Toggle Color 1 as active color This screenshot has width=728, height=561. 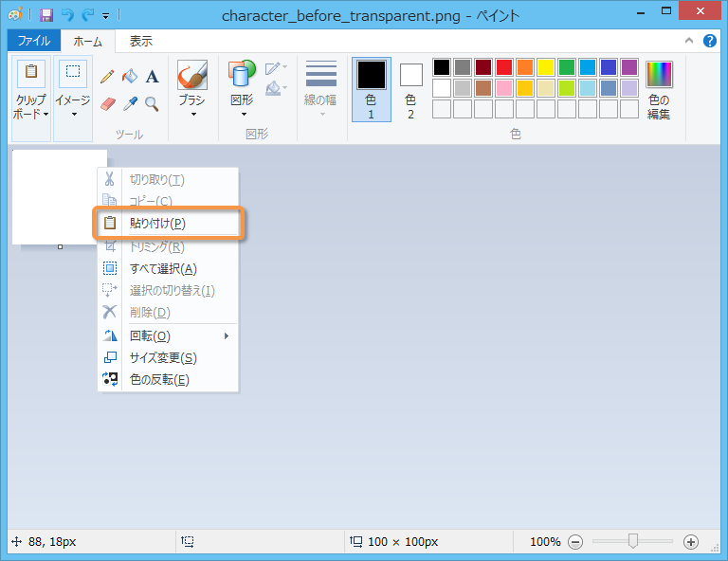point(371,89)
